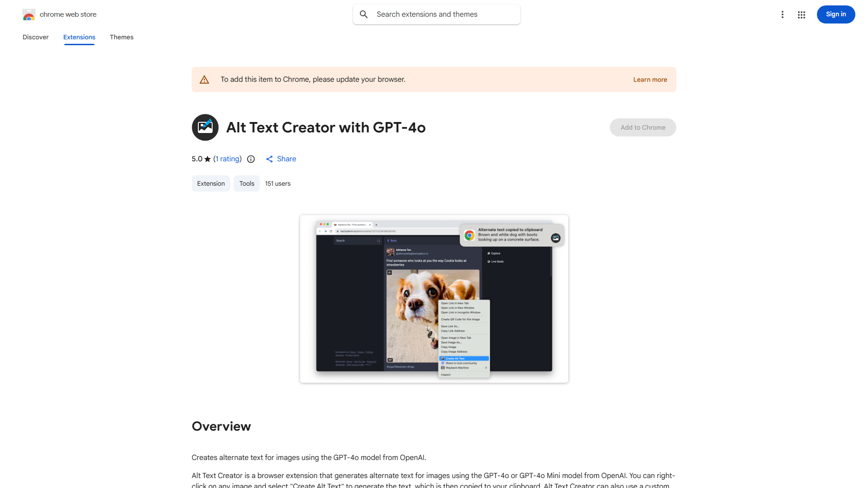Image resolution: width=868 pixels, height=488 pixels.
Task: Click inside the extensions search field
Action: pos(436,14)
